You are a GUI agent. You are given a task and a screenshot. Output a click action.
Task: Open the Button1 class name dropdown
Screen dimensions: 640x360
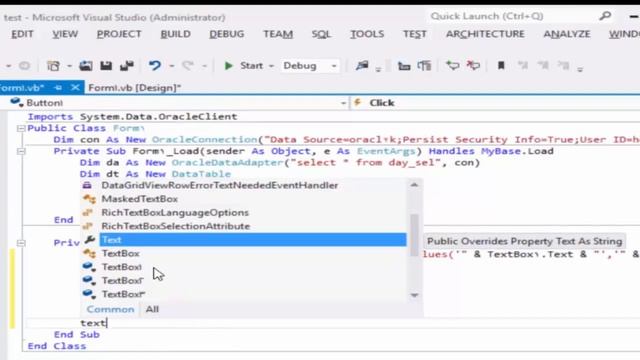pyautogui.click(x=343, y=103)
